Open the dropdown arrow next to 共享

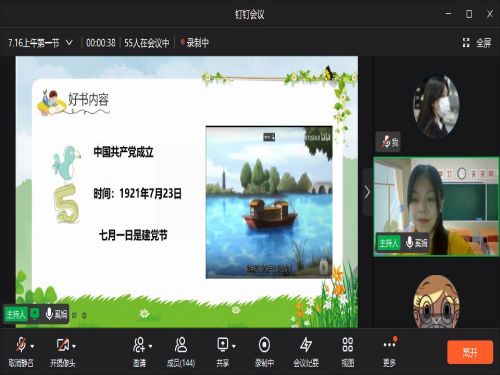(x=234, y=346)
